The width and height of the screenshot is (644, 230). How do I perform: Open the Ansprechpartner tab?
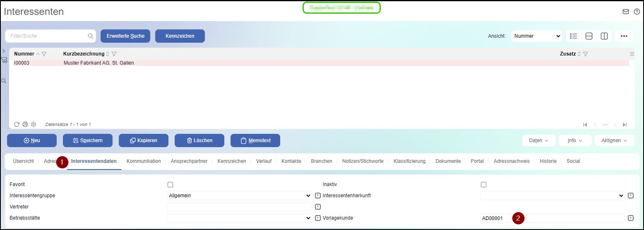pos(189,161)
